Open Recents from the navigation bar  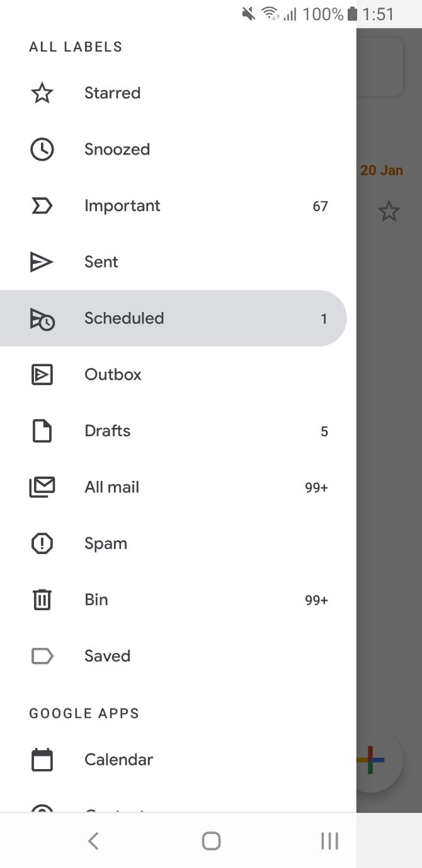tap(329, 840)
